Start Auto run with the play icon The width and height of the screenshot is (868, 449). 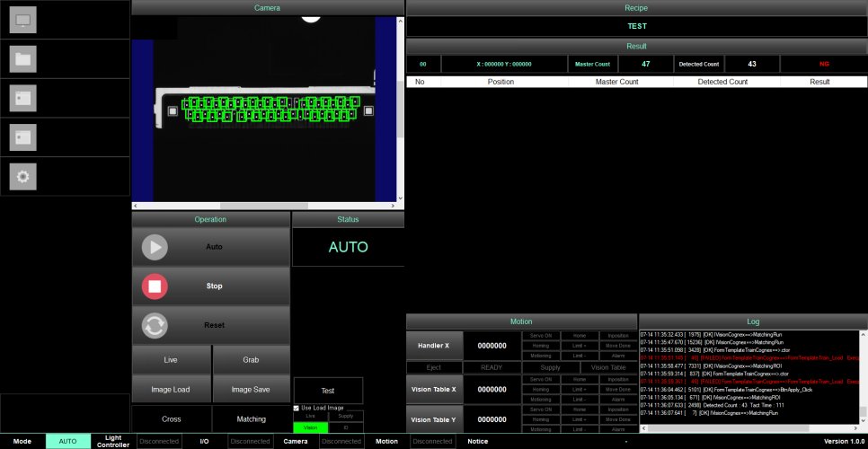(x=155, y=247)
